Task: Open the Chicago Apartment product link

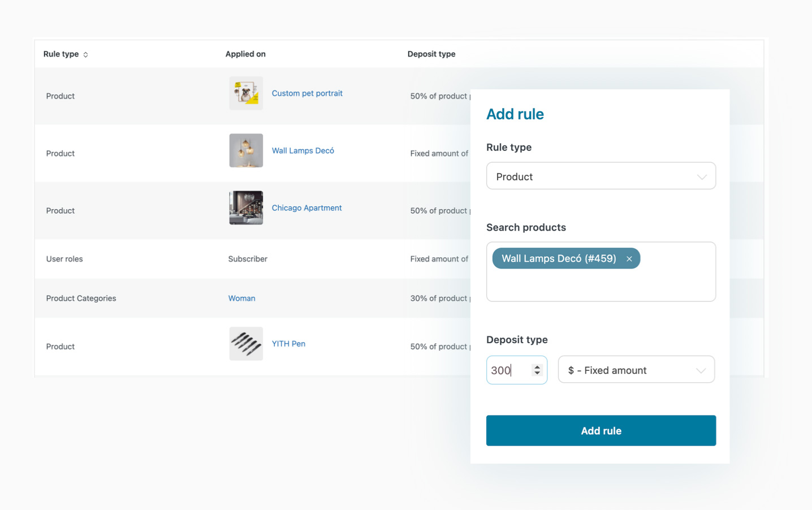Action: (x=306, y=208)
